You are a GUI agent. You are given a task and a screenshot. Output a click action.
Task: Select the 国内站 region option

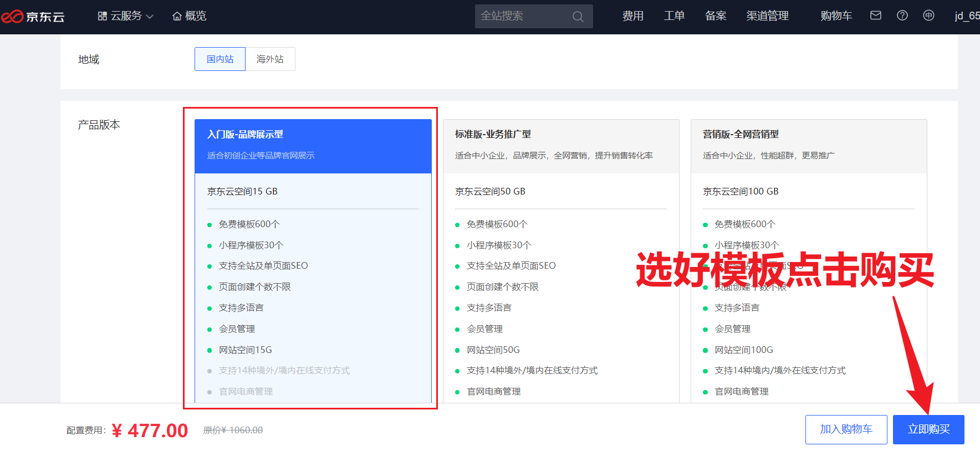click(x=220, y=59)
